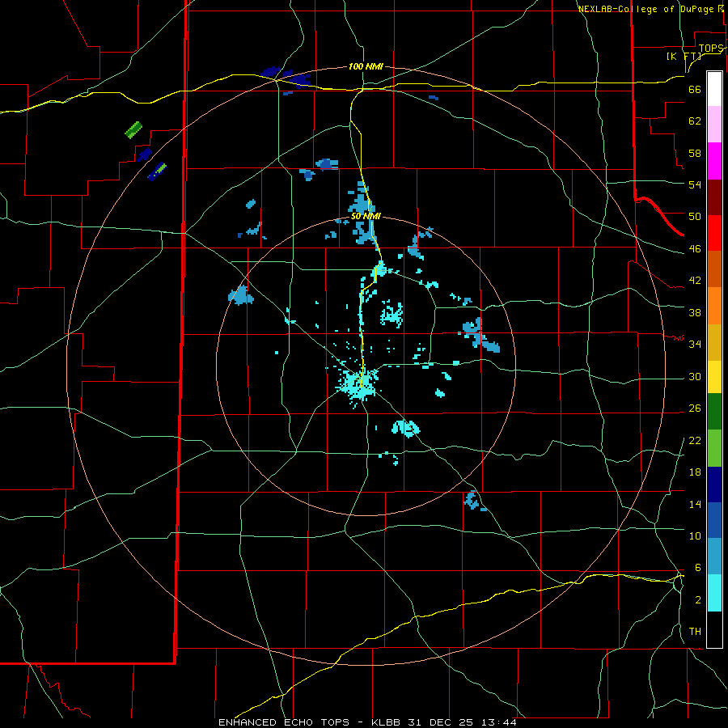The width and height of the screenshot is (728, 728).
Task: Click the "NEXLAB-College of DuPage" credit text
Action: pos(645,9)
